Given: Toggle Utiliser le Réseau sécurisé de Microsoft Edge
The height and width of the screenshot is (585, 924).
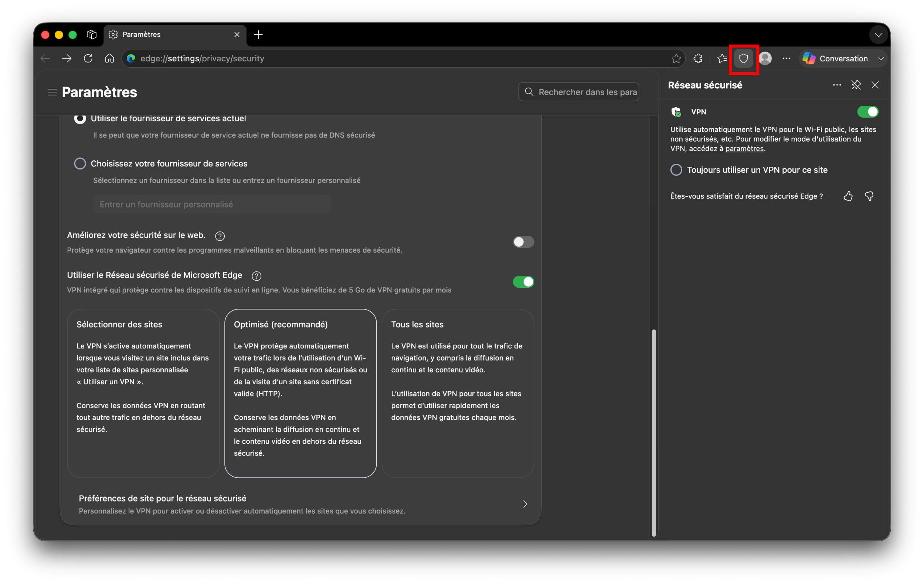Looking at the screenshot, I should tap(523, 282).
